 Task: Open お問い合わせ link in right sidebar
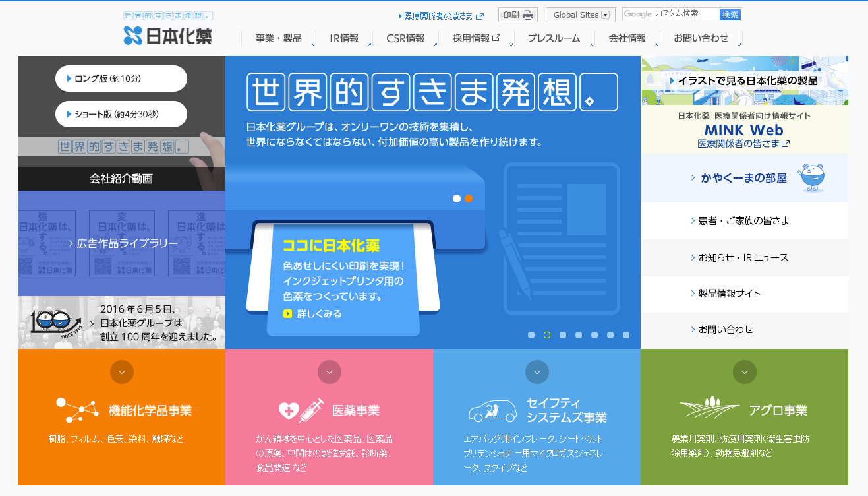coord(745,330)
